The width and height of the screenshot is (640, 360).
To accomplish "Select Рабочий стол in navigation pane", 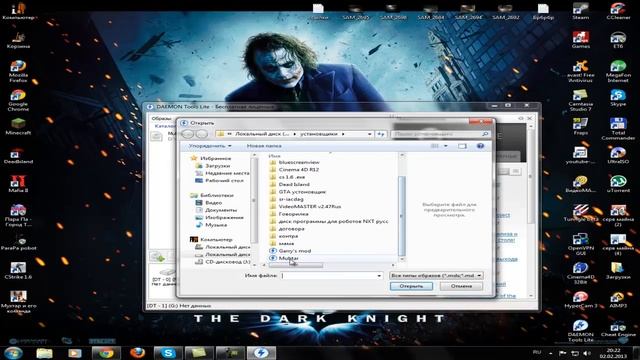I will tap(224, 180).
